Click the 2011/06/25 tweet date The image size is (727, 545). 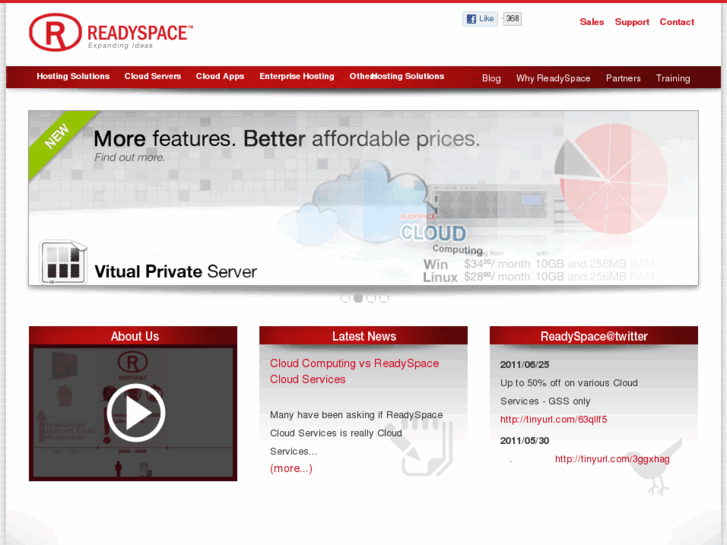pyautogui.click(x=524, y=365)
